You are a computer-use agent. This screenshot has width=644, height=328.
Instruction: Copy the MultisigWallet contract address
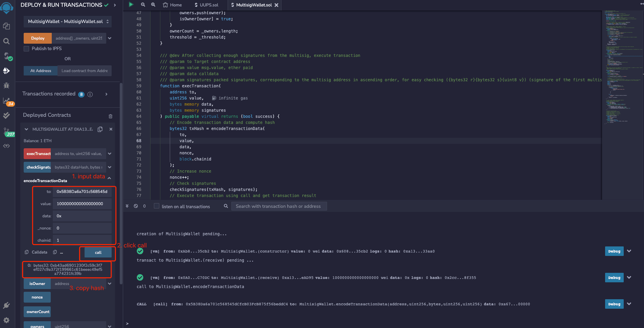tap(100, 129)
